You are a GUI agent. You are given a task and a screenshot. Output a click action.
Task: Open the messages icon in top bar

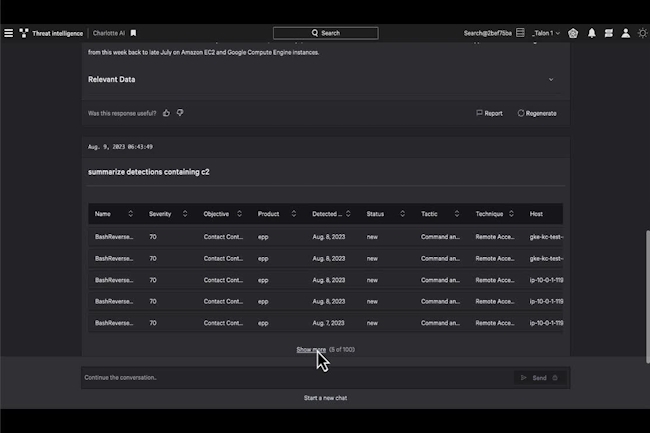[608, 33]
